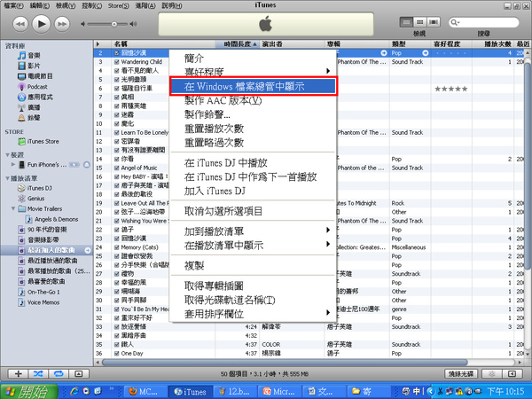Choose 取得專輯插圖 menu item
The width and height of the screenshot is (532, 399).
click(253, 286)
